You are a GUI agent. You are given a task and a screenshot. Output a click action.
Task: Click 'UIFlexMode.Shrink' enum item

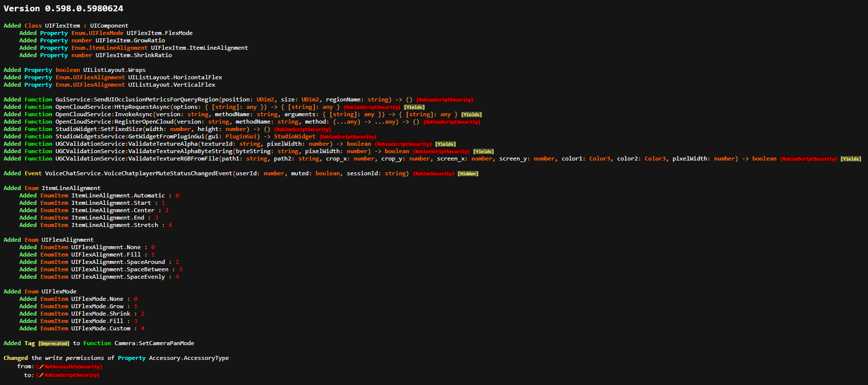tap(101, 314)
